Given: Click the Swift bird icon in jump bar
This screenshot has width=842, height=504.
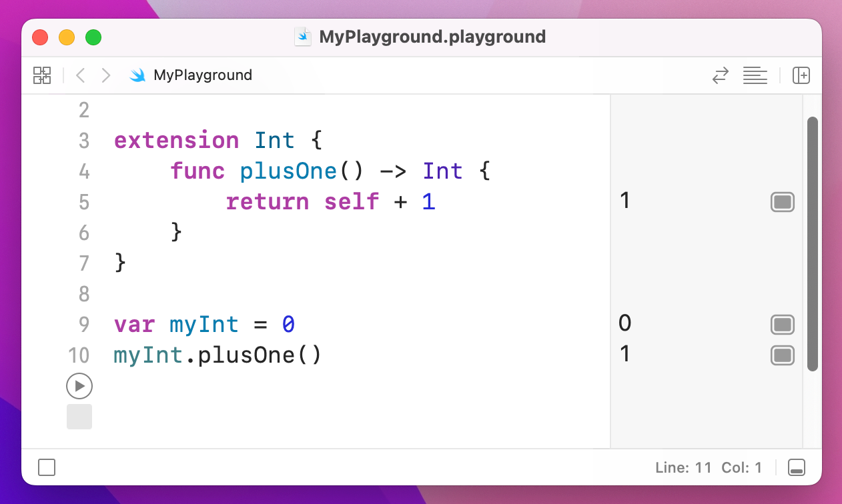Looking at the screenshot, I should pos(139,75).
